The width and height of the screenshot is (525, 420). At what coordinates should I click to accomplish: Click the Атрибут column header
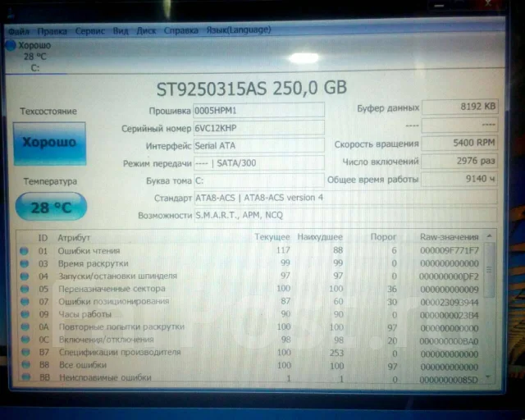74,238
